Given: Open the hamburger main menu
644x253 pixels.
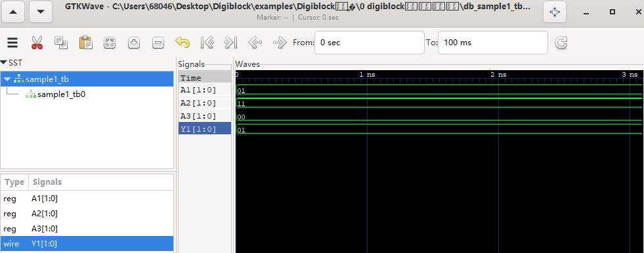Looking at the screenshot, I should click(x=12, y=43).
